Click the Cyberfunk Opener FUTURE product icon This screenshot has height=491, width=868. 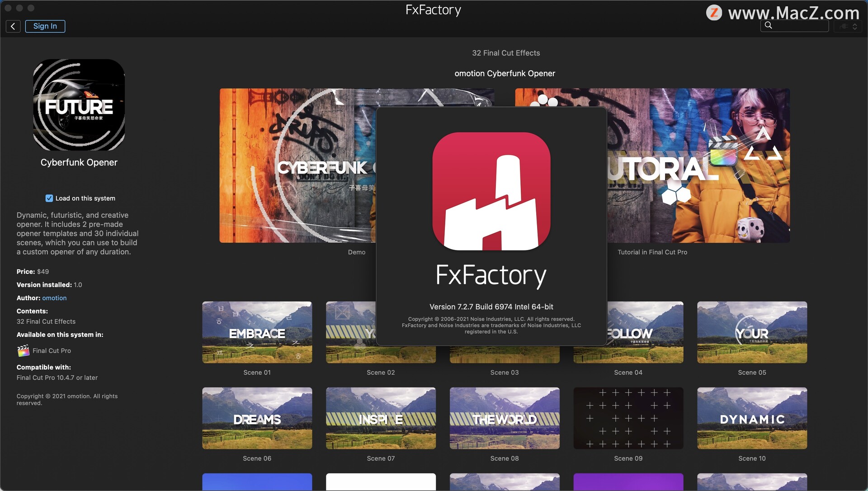(x=79, y=105)
